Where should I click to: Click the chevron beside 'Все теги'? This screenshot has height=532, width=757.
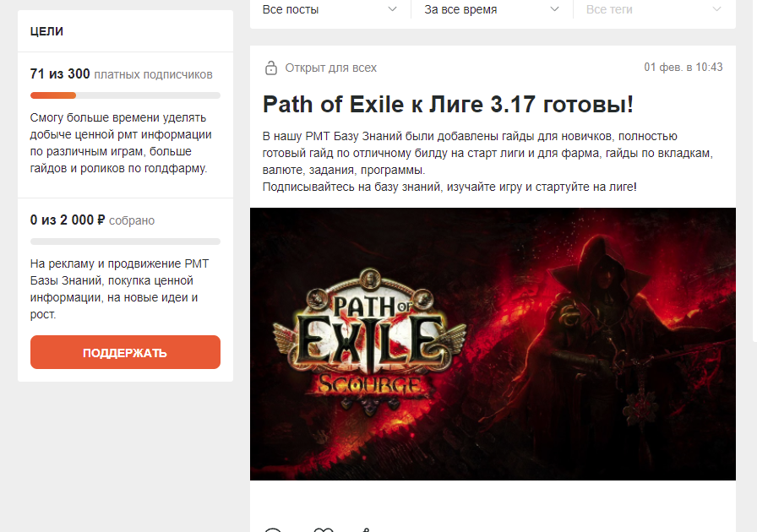click(717, 8)
